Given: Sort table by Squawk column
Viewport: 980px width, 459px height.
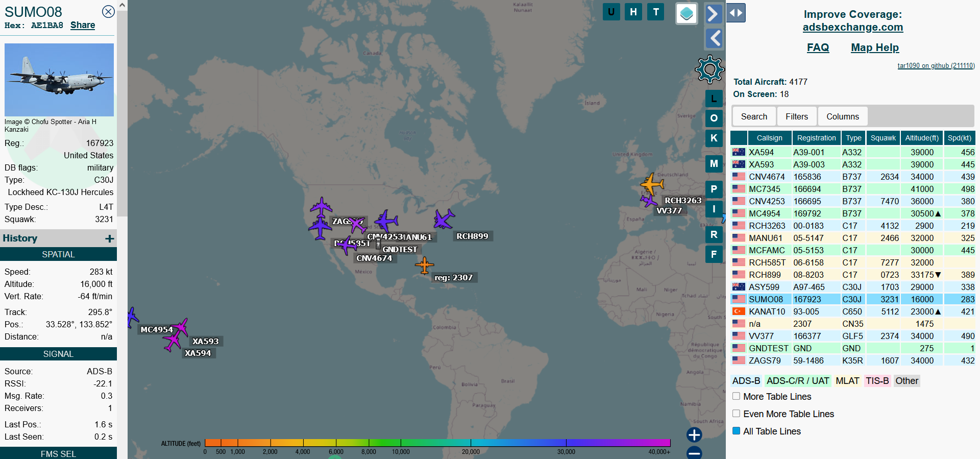Looking at the screenshot, I should tap(883, 138).
